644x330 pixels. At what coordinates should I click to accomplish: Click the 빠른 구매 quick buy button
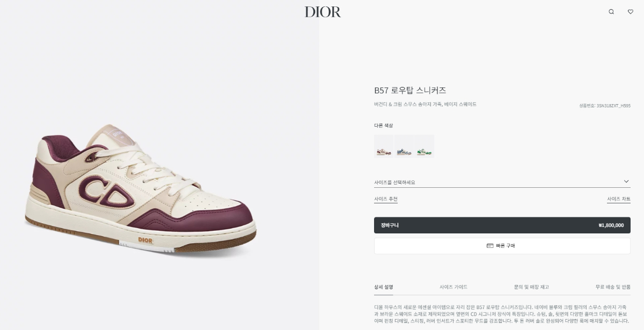(x=502, y=246)
